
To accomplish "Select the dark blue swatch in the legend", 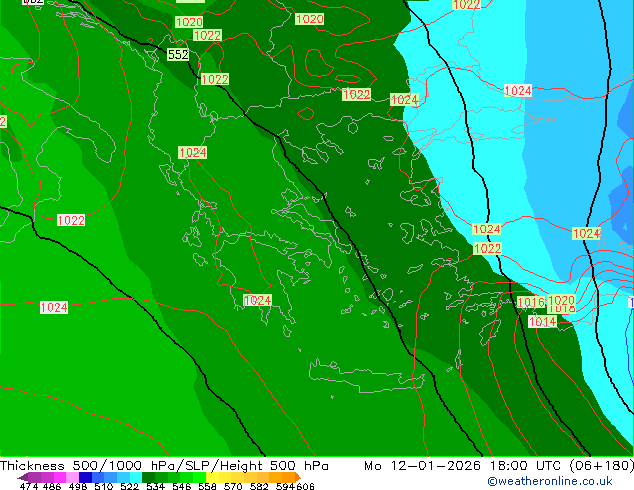I will click(85, 477).
